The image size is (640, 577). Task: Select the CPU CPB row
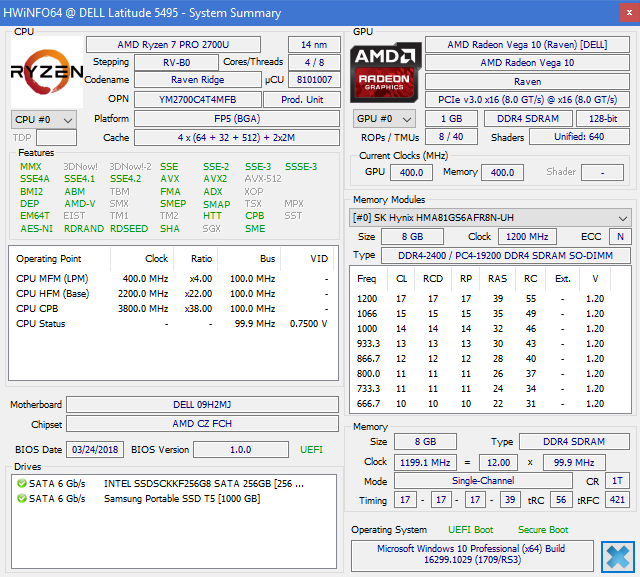pyautogui.click(x=172, y=308)
